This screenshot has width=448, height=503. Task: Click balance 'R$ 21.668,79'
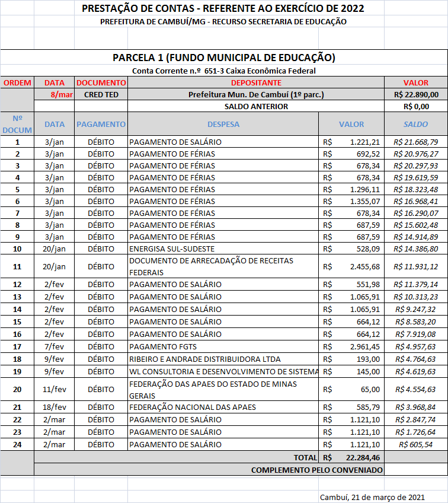coord(416,142)
